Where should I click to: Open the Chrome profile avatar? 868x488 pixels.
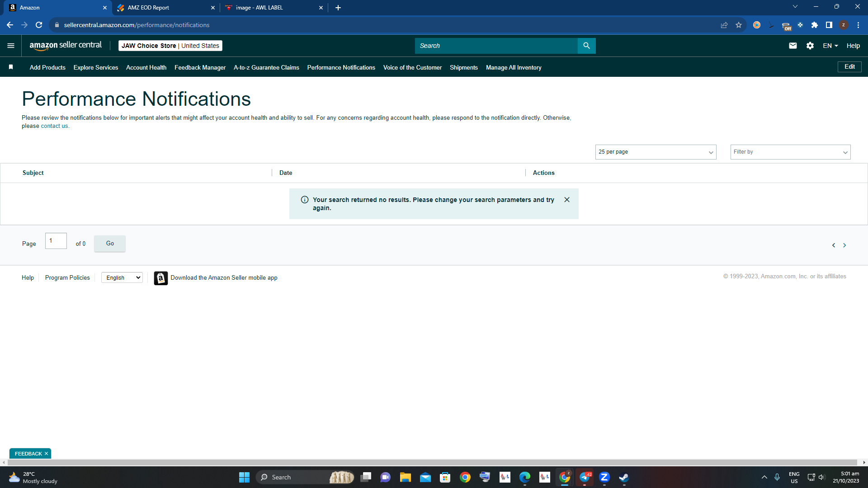[x=844, y=25]
